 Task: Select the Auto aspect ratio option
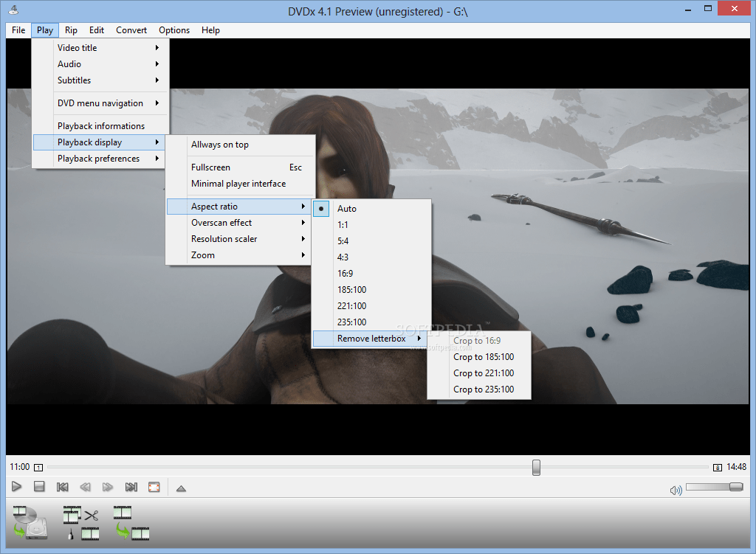click(x=346, y=209)
